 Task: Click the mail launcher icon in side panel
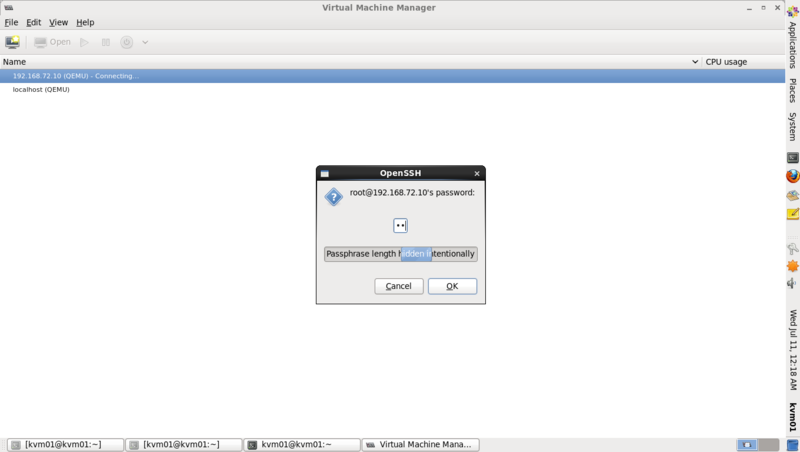click(x=793, y=195)
